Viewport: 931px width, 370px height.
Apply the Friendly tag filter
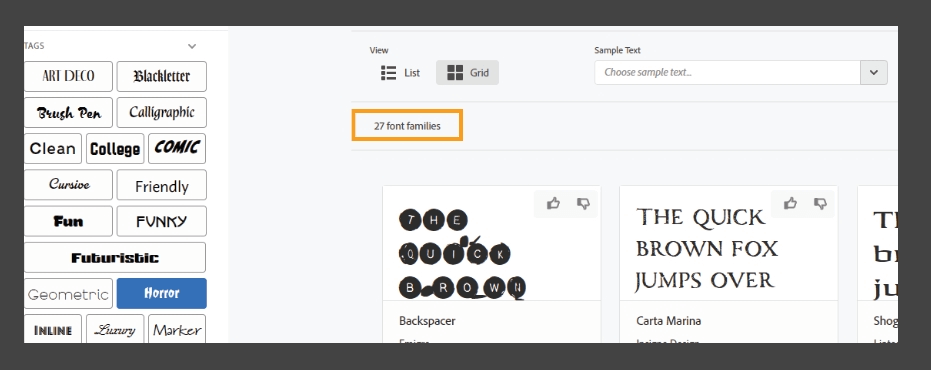162,185
